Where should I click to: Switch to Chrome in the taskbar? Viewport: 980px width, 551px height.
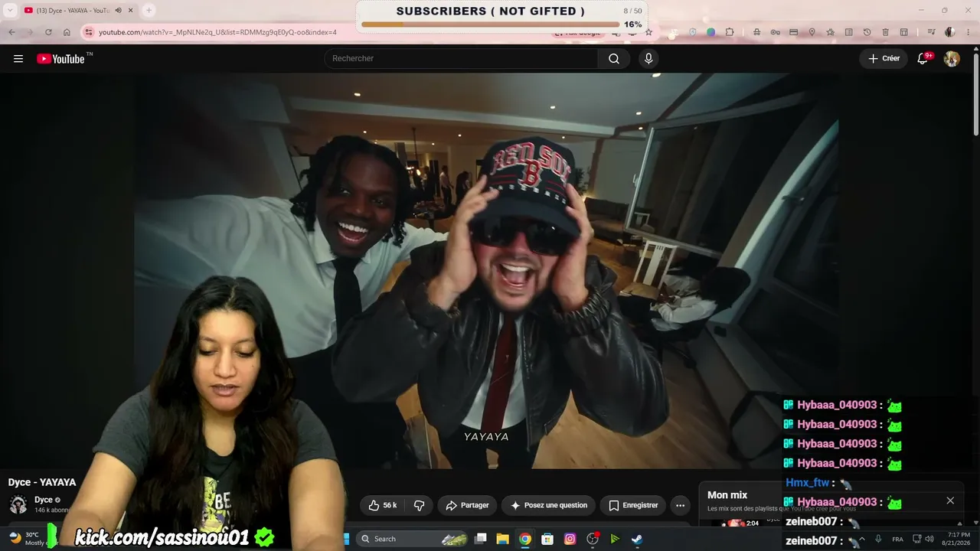pyautogui.click(x=524, y=539)
